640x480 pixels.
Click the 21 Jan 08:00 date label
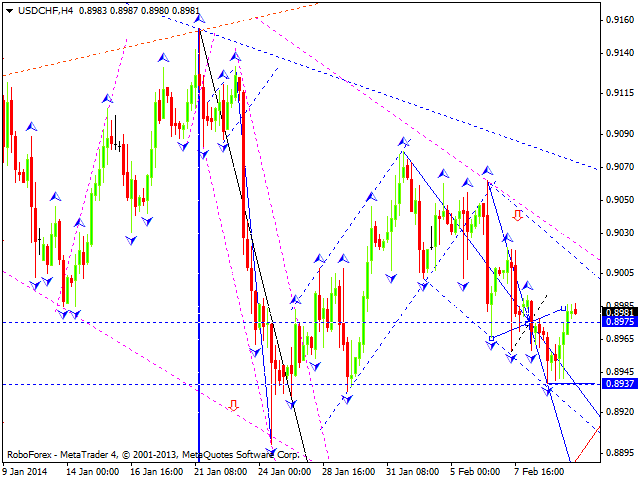point(223,471)
